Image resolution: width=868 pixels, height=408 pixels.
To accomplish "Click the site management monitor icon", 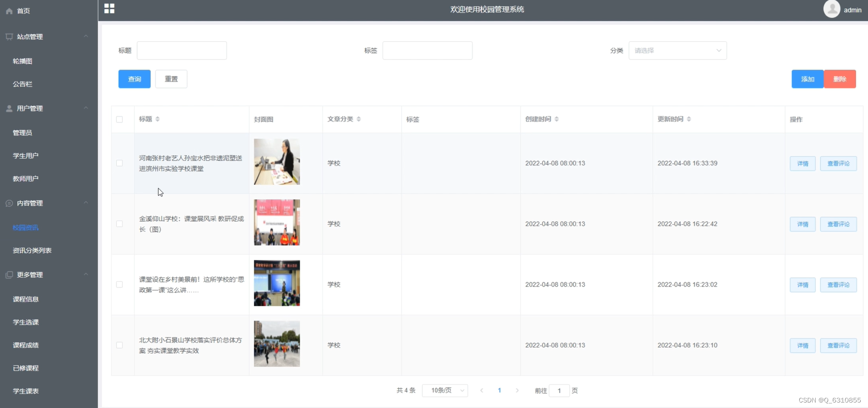I will pyautogui.click(x=9, y=37).
